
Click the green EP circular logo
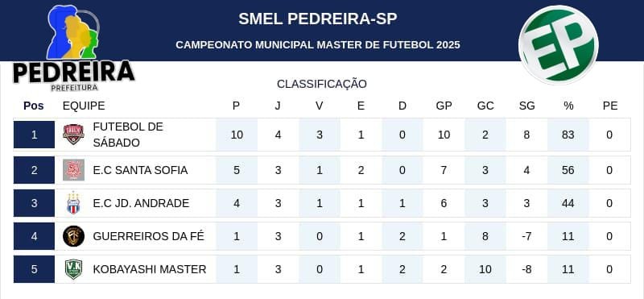pyautogui.click(x=559, y=44)
